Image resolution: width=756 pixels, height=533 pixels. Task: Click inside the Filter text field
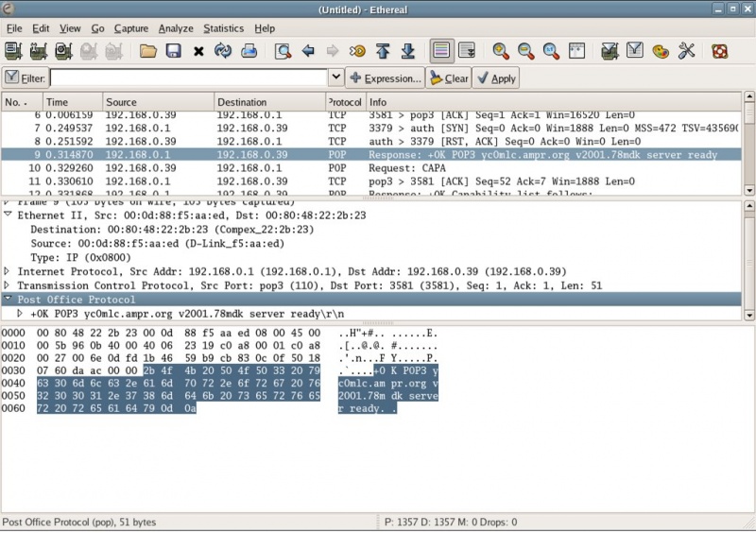pyautogui.click(x=189, y=78)
